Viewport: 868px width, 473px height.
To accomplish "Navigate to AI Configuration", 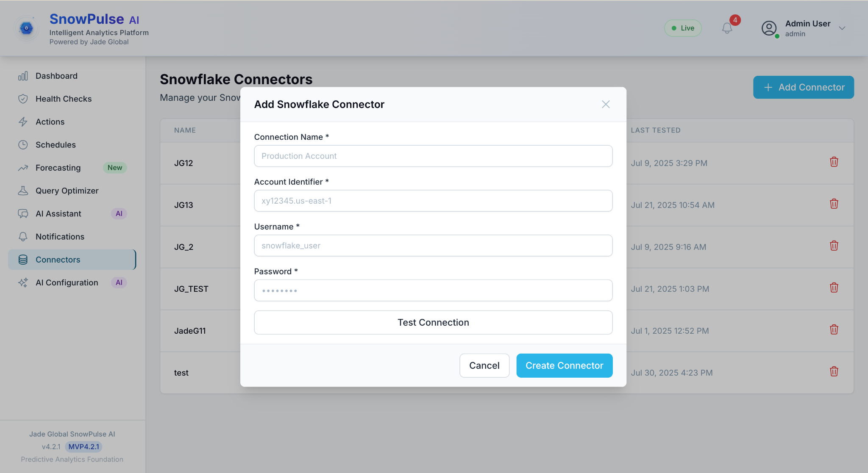I will [x=67, y=282].
